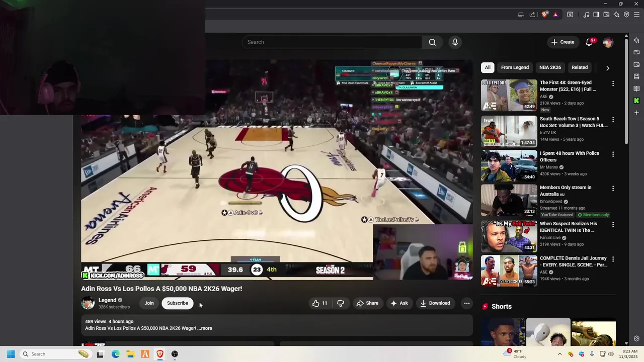Subscribe to the Legend channel
Viewport: 644px width, 362px height.
tap(177, 303)
